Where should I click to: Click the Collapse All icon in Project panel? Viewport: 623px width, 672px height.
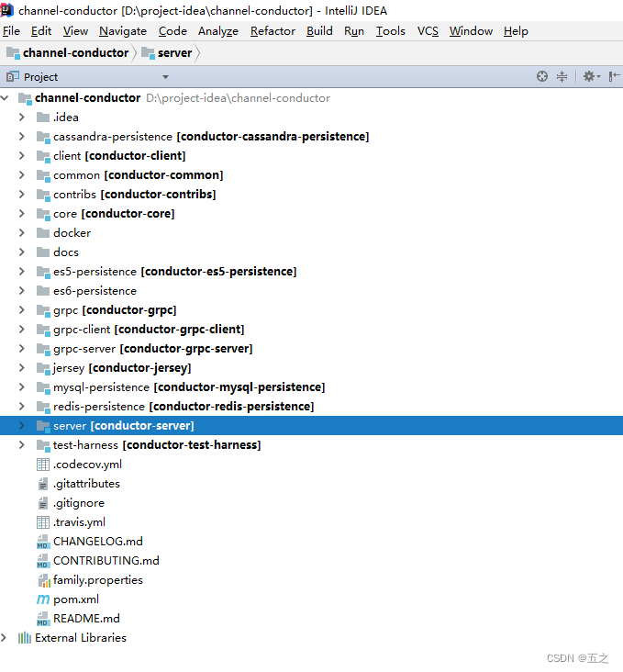[x=562, y=77]
